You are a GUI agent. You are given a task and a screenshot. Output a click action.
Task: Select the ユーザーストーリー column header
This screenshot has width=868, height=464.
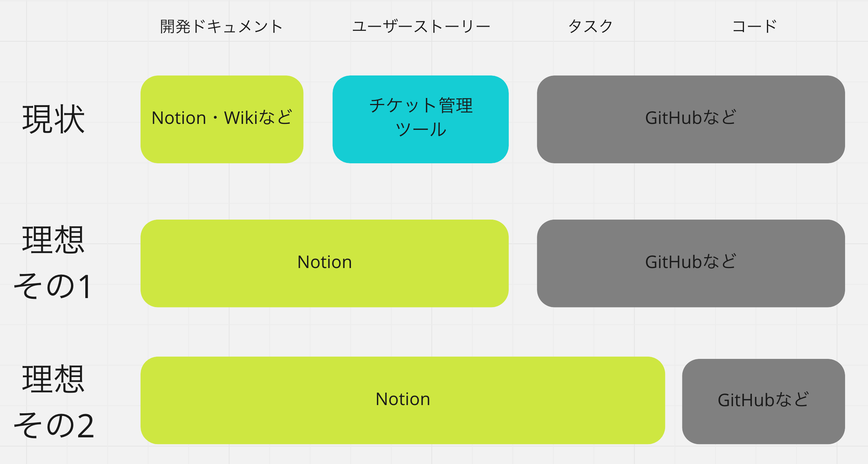421,27
